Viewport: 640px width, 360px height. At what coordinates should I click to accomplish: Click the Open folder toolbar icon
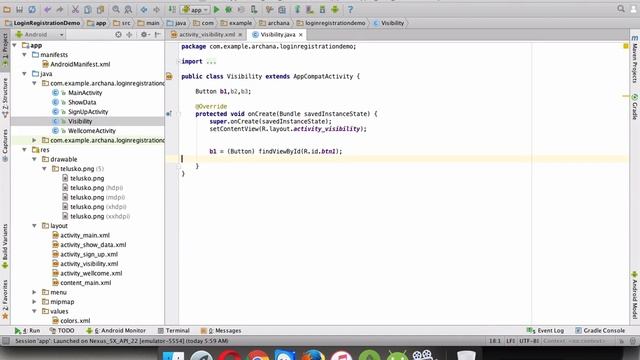pos(7,9)
